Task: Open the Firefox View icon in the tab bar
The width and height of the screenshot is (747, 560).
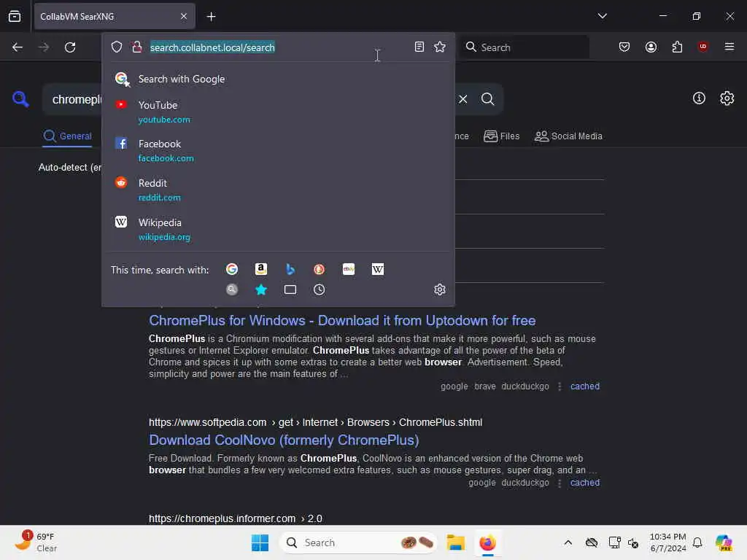Action: pyautogui.click(x=15, y=16)
